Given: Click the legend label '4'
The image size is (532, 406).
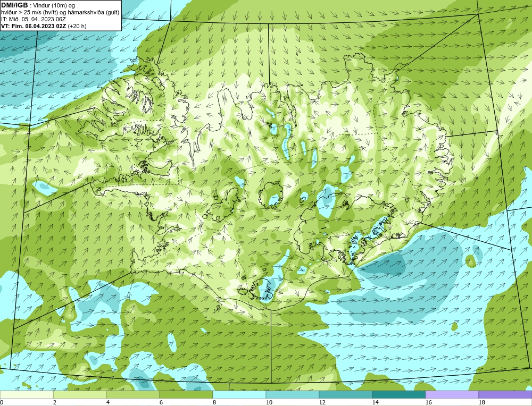Looking at the screenshot, I should 108,402.
